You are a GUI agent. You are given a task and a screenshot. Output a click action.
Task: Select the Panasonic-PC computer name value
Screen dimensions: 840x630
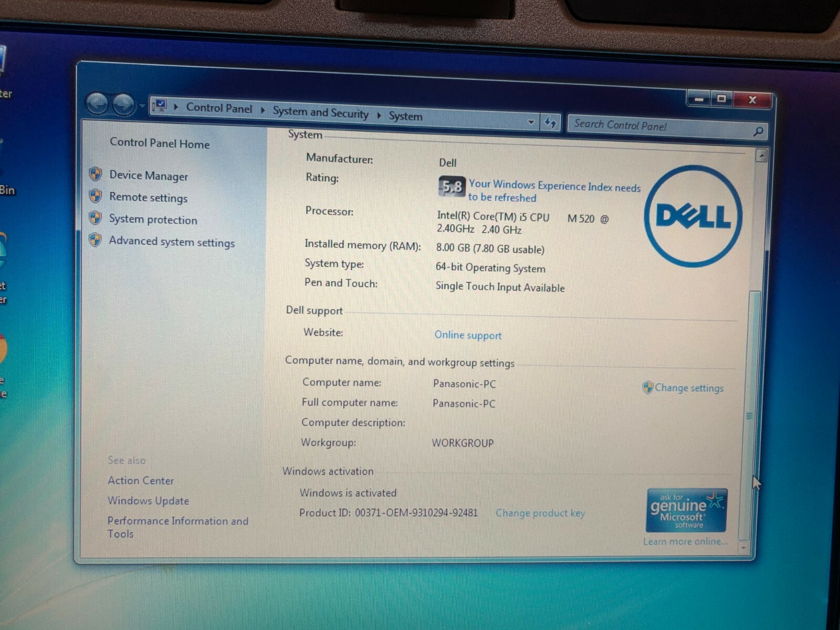coord(464,384)
